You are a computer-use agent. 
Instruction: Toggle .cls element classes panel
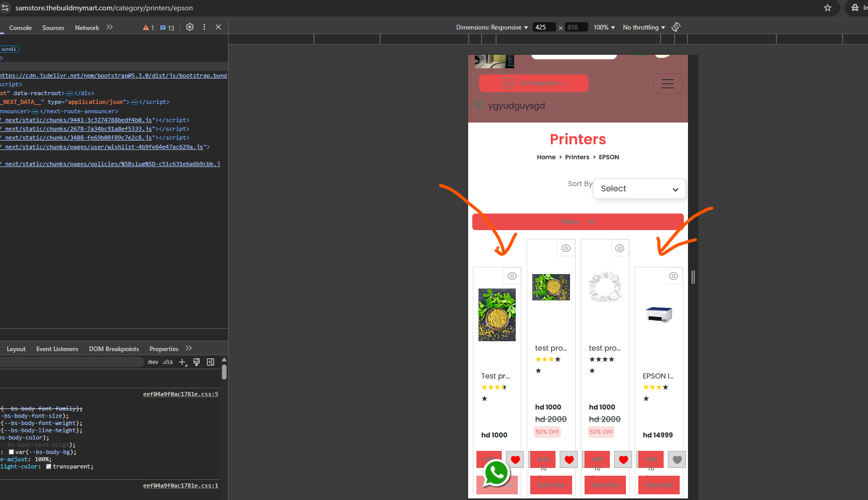pyautogui.click(x=168, y=362)
